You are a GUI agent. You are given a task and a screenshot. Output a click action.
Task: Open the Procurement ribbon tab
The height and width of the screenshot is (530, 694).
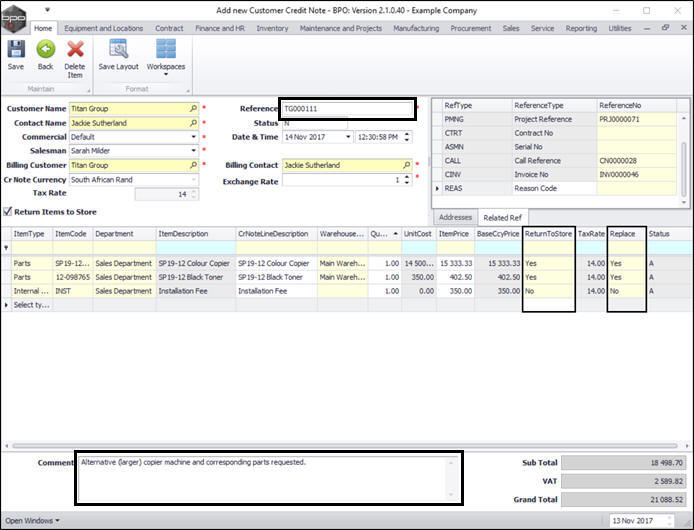tap(471, 28)
